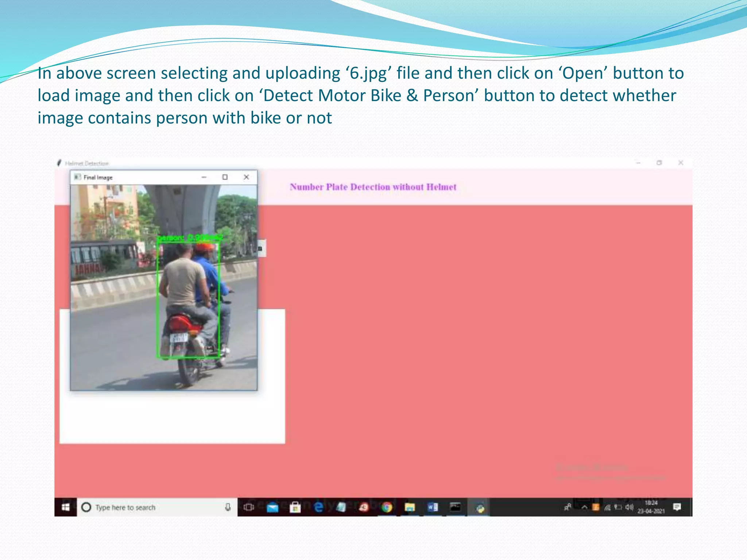Click the Helmet Detection window feather icon
The image size is (747, 560).
(59, 163)
